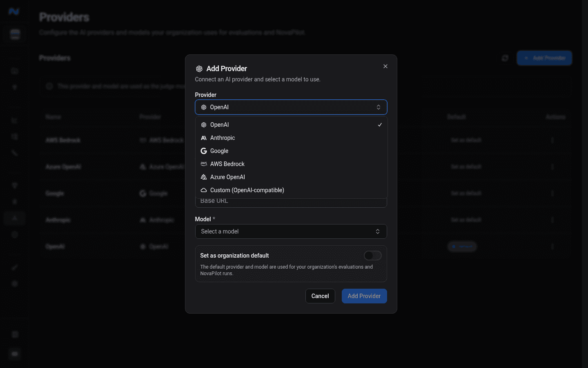Image resolution: width=588 pixels, height=368 pixels.
Task: Open the Select a model dropdown
Action: tap(291, 231)
